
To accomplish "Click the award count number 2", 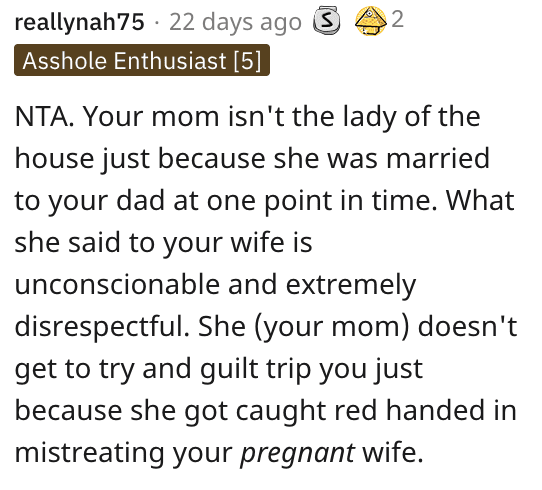I will point(398,19).
